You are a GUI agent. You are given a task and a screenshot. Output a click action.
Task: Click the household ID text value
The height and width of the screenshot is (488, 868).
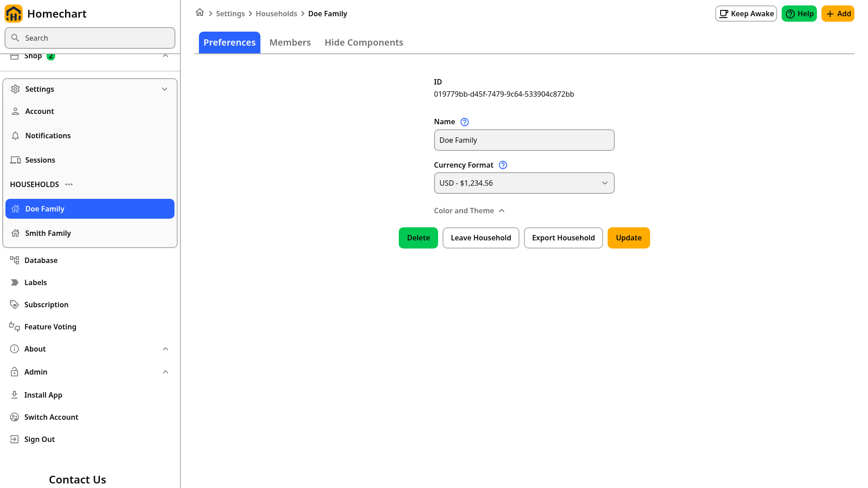(x=504, y=94)
